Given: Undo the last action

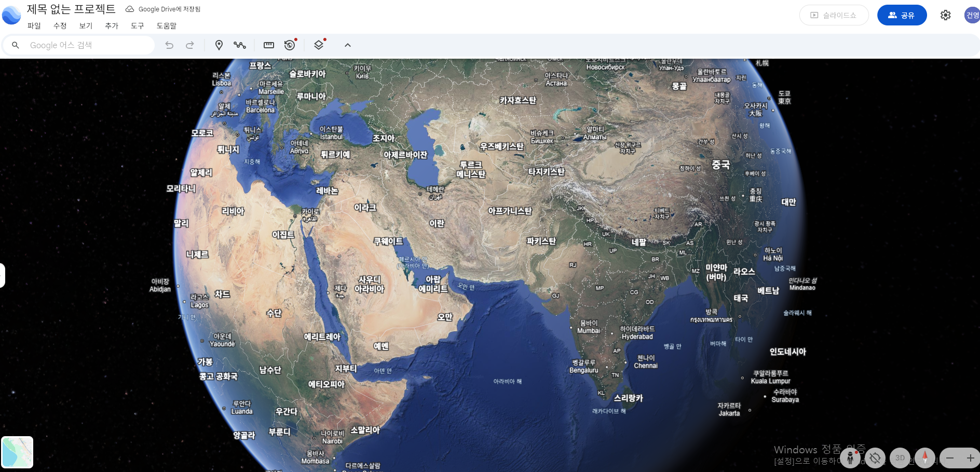Looking at the screenshot, I should [x=169, y=45].
